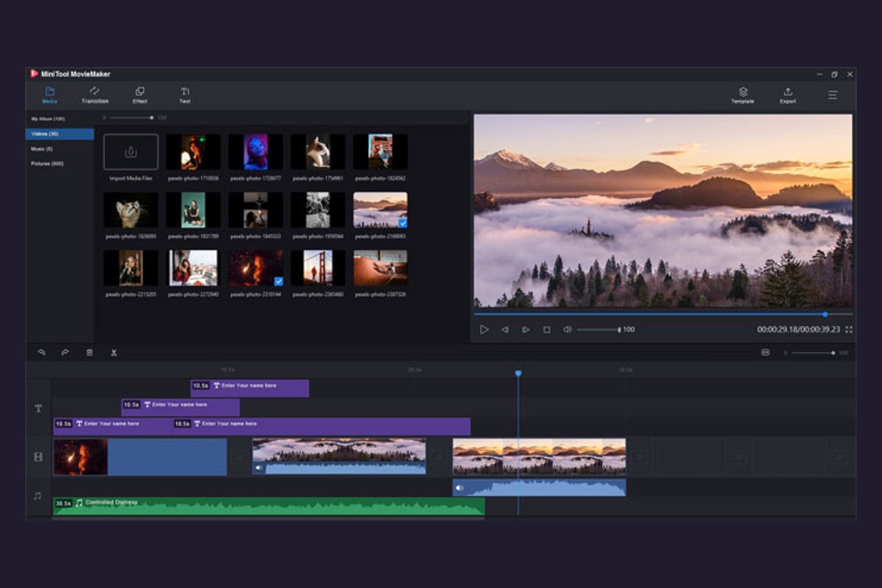Open the Text tool tab
The width and height of the screenshot is (882, 588).
click(185, 95)
